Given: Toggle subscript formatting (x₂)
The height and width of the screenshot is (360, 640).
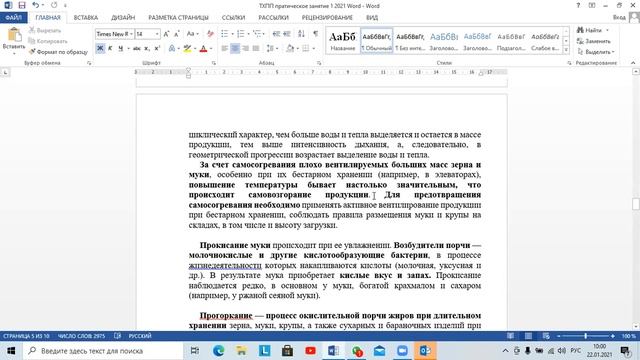Looking at the screenshot, I should [147, 49].
